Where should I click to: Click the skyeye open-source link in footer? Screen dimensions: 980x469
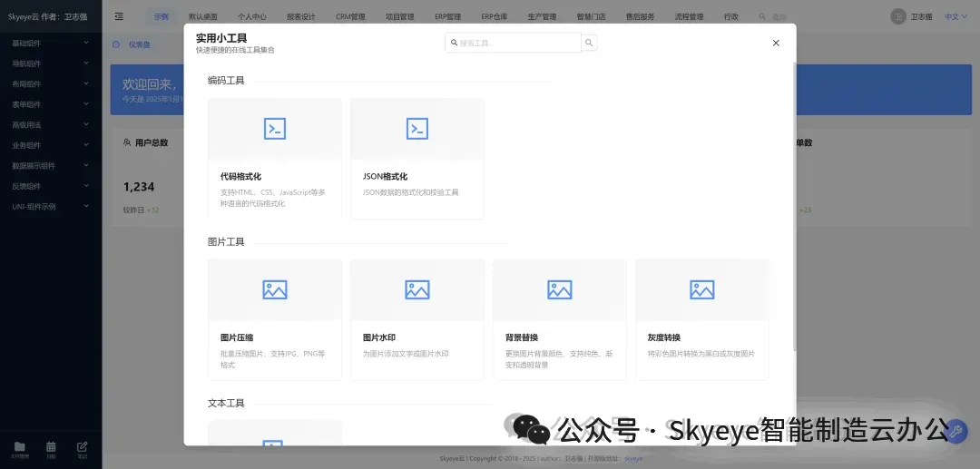(x=633, y=458)
